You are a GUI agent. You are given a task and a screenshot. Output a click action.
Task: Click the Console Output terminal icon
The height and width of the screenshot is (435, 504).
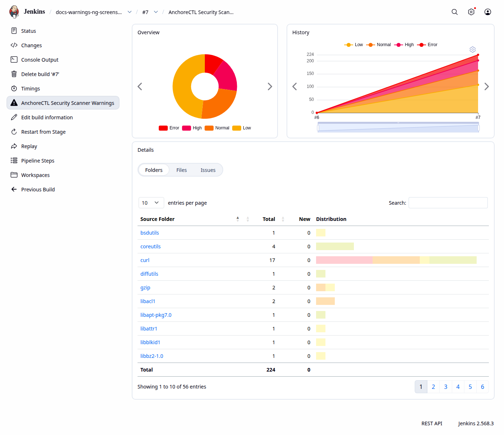click(x=14, y=59)
